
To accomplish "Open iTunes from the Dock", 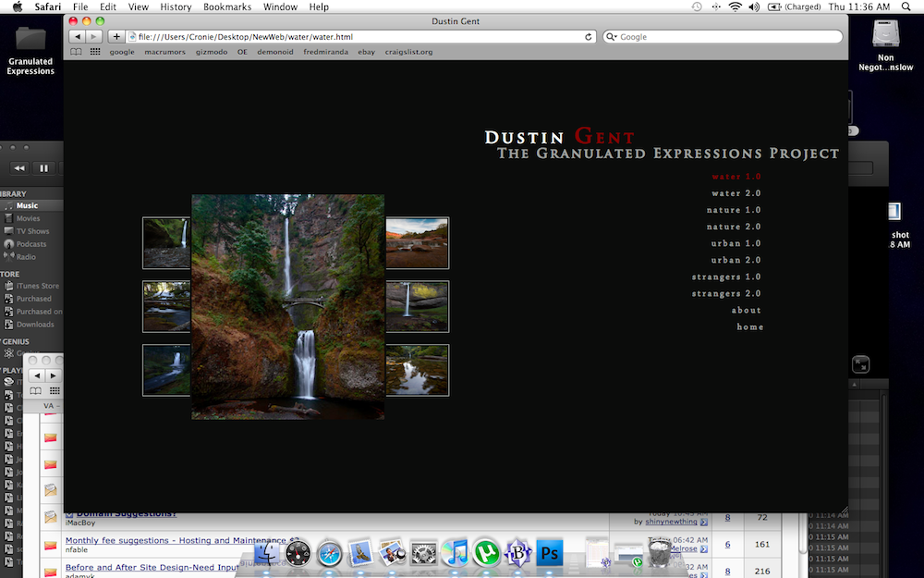I will pos(455,553).
